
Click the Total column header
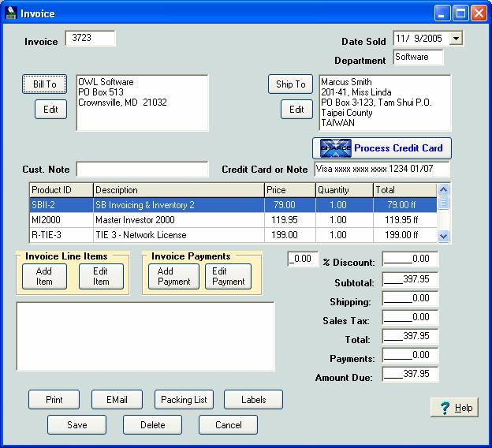pyautogui.click(x=405, y=190)
